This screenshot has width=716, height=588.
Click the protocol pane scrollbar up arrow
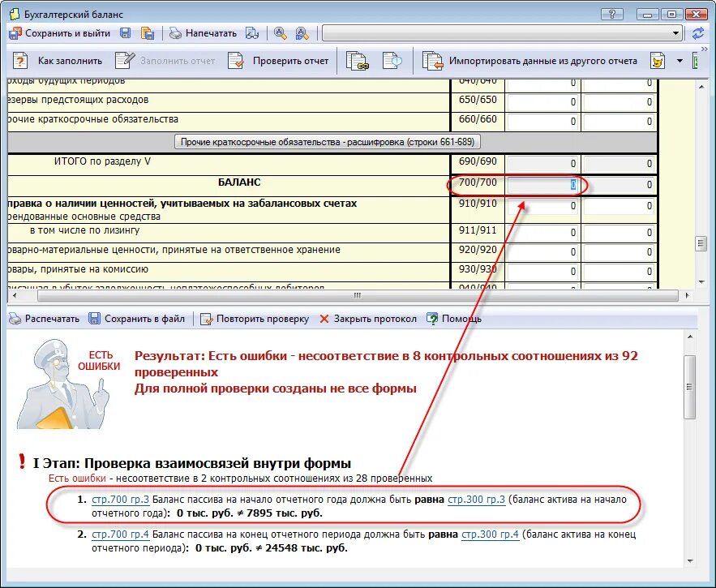click(690, 337)
